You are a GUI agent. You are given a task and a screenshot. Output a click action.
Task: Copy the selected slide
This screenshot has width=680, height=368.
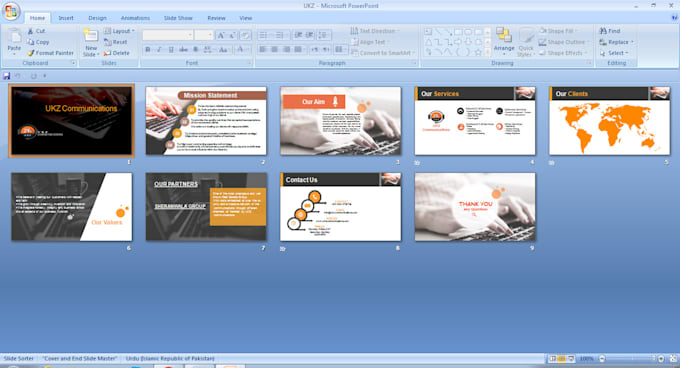click(38, 42)
